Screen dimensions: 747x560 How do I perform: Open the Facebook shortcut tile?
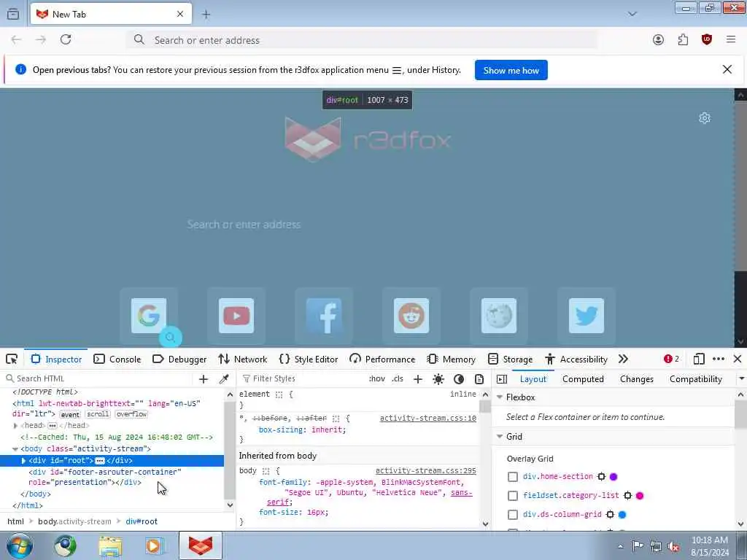coord(324,316)
